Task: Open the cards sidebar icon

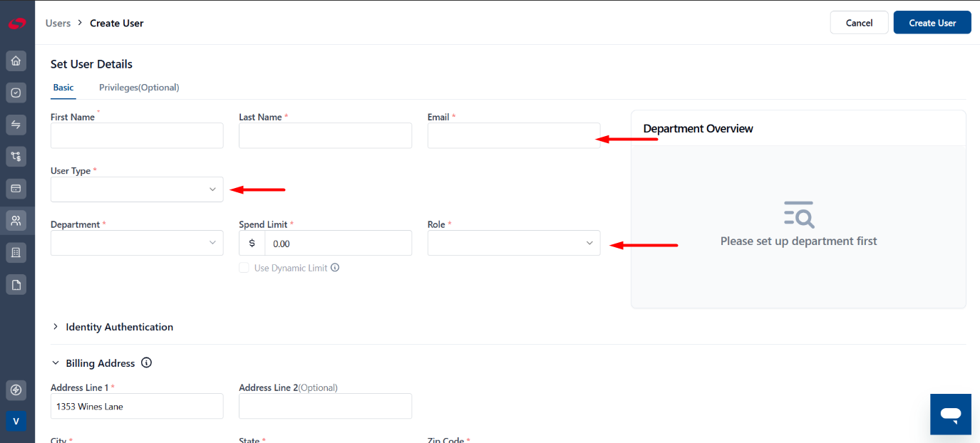Action: [x=16, y=189]
